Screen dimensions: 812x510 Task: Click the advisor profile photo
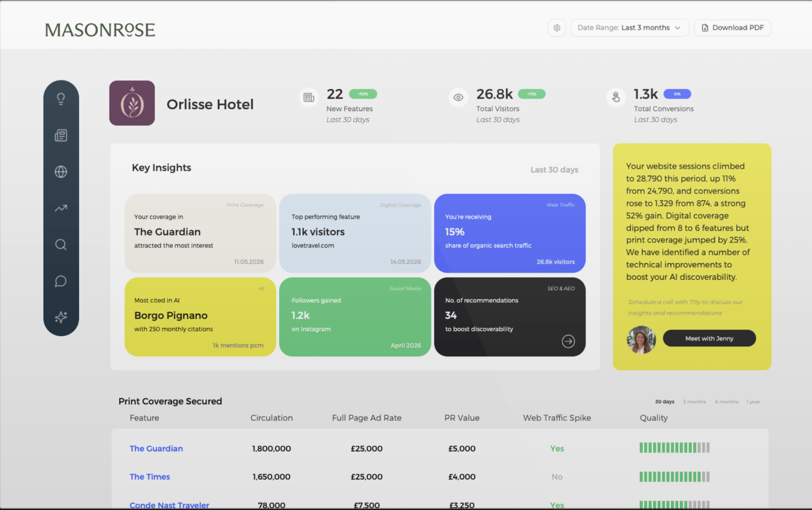[641, 339]
